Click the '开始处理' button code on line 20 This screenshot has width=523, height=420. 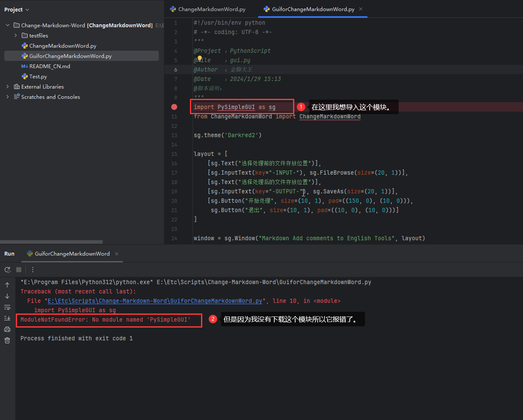pyautogui.click(x=310, y=201)
